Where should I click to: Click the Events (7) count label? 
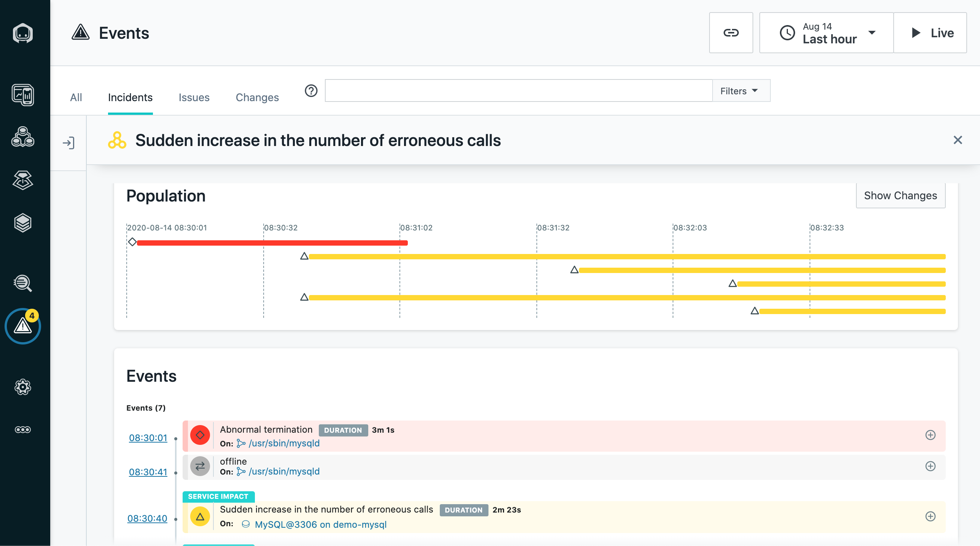click(x=146, y=408)
